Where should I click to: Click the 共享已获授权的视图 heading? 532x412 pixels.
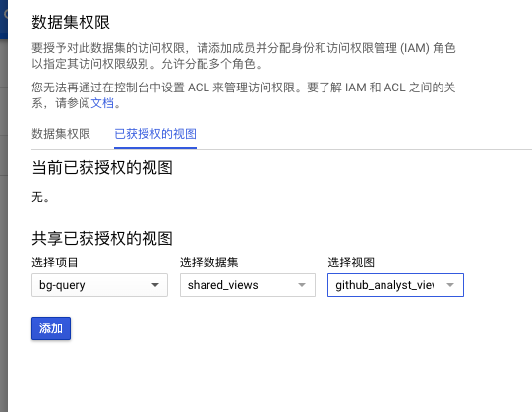point(102,238)
